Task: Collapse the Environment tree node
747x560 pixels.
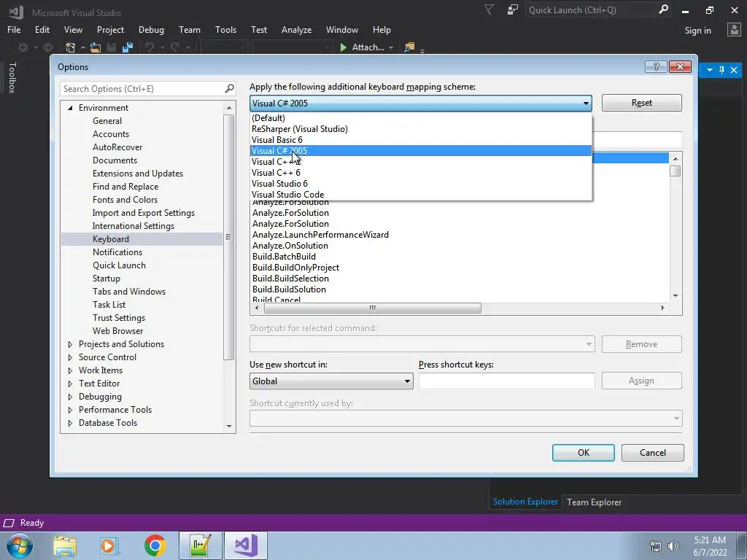Action: [x=70, y=108]
